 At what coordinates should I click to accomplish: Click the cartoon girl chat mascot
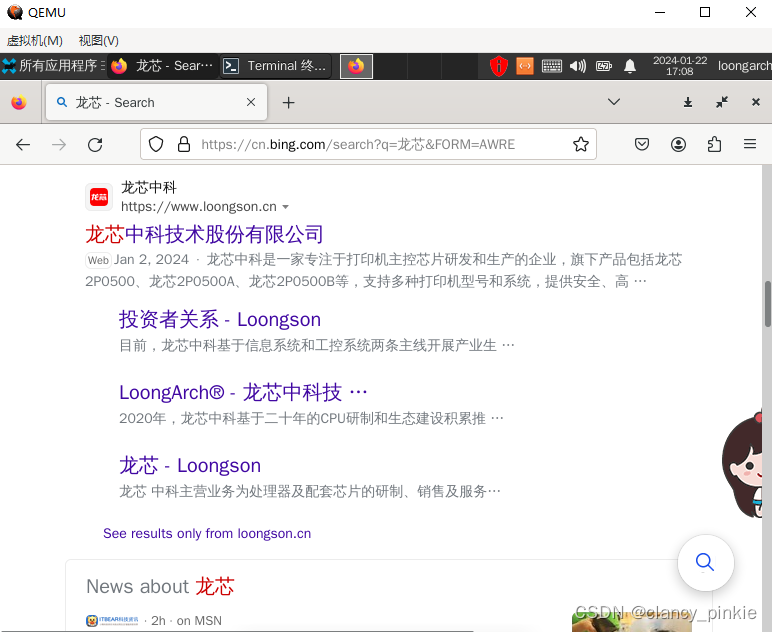(x=743, y=465)
